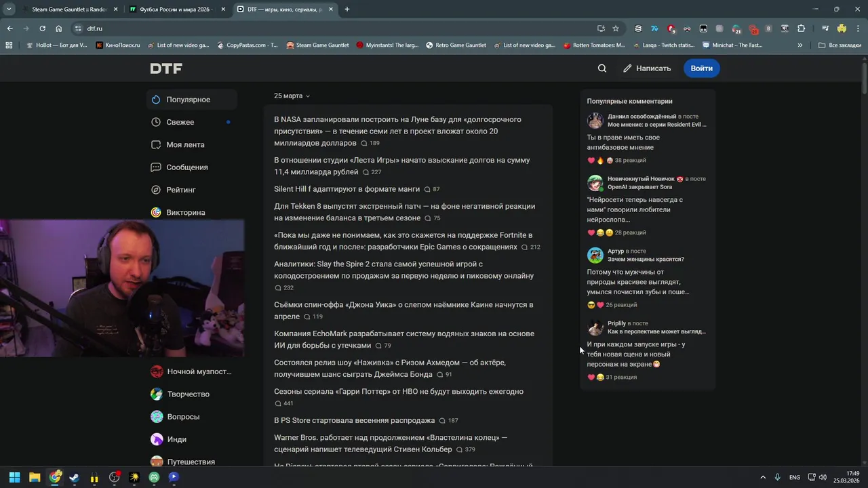Open media controls icon in Chrome toolbar

[x=825, y=28]
